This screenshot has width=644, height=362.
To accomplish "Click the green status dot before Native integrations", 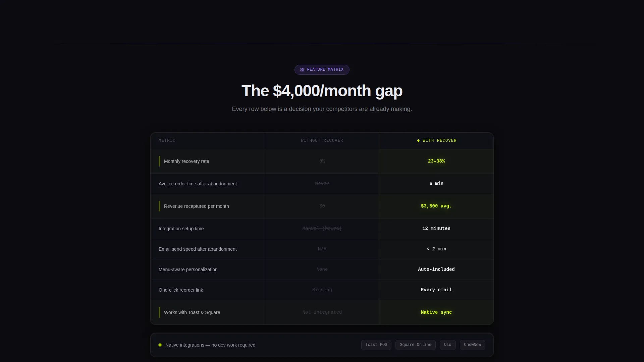I will click(x=160, y=345).
